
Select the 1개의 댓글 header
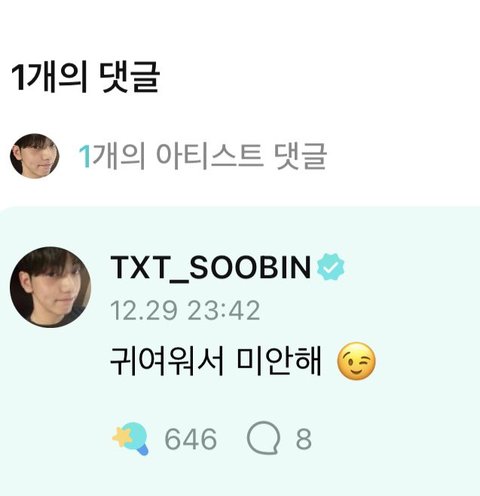pos(85,76)
